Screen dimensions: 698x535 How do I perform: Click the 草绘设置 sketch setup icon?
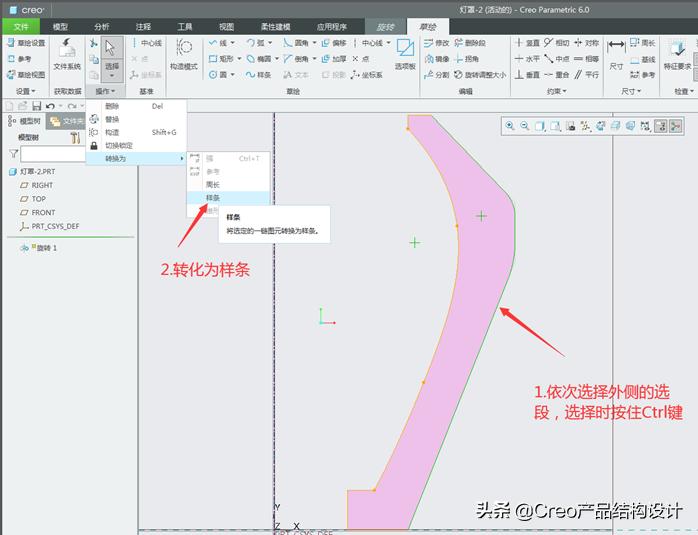[x=11, y=43]
